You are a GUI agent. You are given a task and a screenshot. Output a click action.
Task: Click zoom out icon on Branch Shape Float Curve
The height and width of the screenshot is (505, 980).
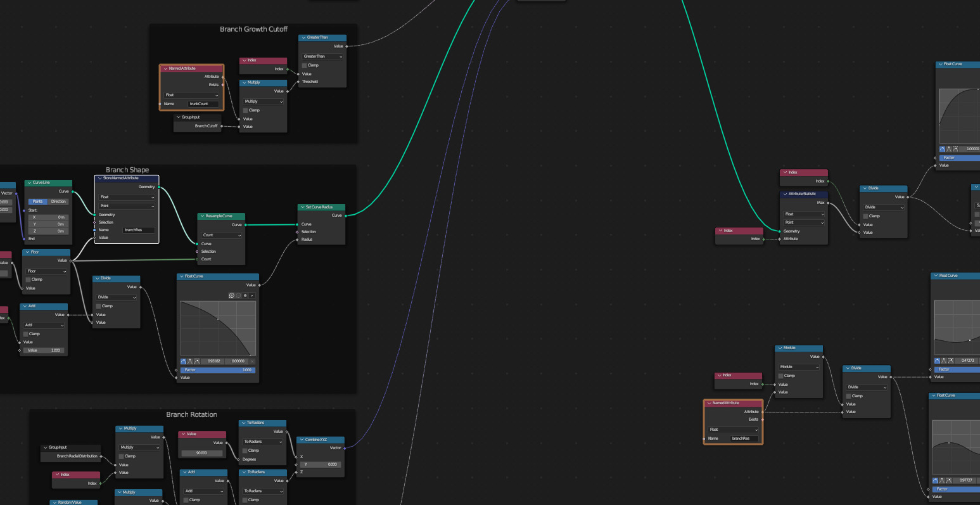click(x=238, y=295)
